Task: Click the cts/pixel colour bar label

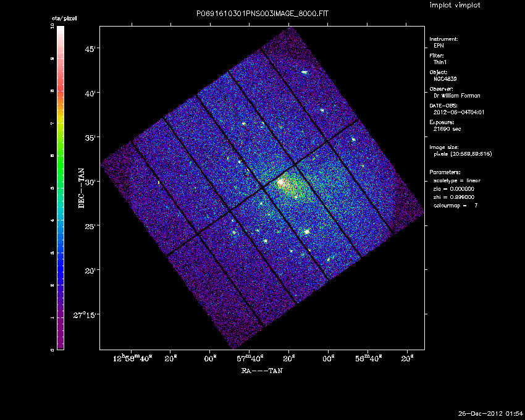Action: (x=64, y=19)
